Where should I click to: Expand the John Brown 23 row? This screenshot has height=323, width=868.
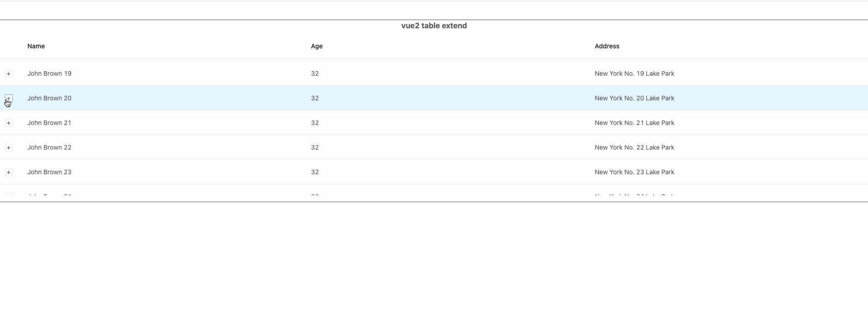click(9, 172)
